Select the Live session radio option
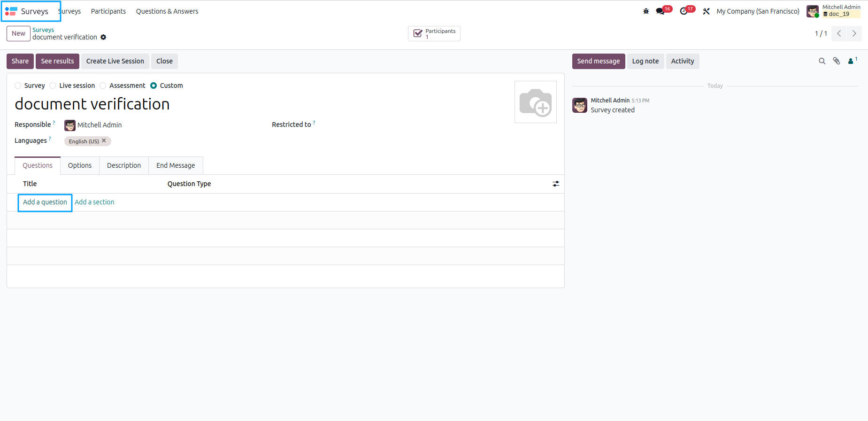Screen dimensions: 868x421 point(53,86)
